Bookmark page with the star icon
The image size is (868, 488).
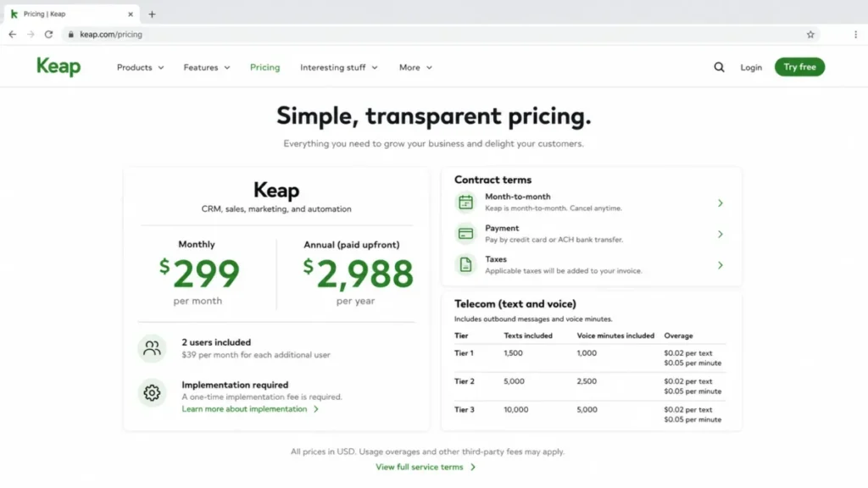[810, 34]
